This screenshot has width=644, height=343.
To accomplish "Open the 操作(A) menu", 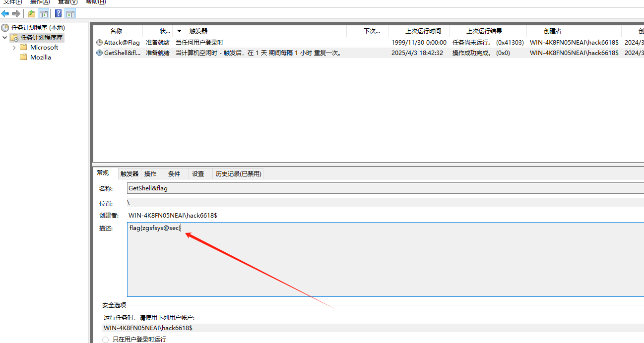I will [40, 2].
